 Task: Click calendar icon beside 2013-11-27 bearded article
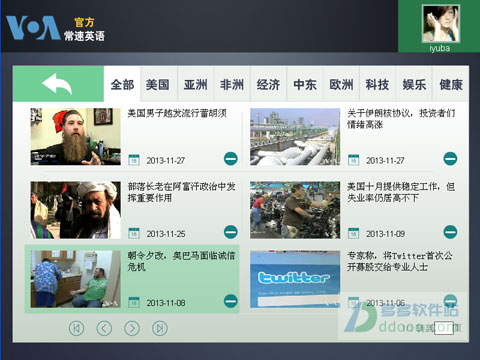134,160
